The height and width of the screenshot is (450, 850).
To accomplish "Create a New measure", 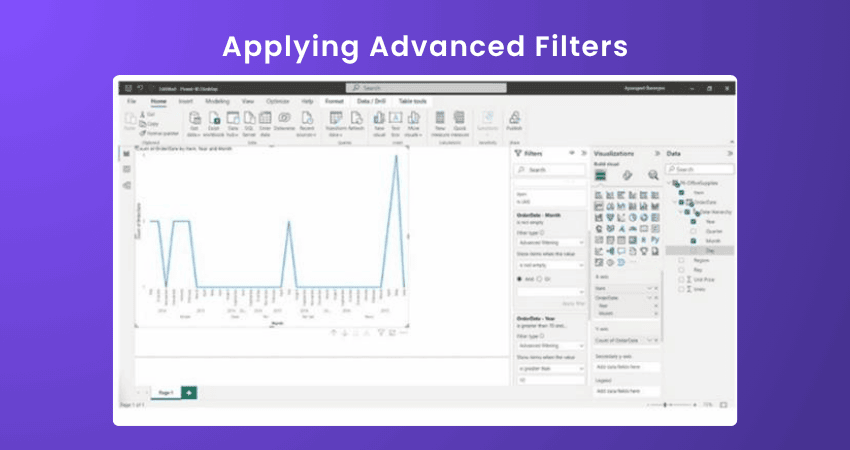I will click(440, 124).
